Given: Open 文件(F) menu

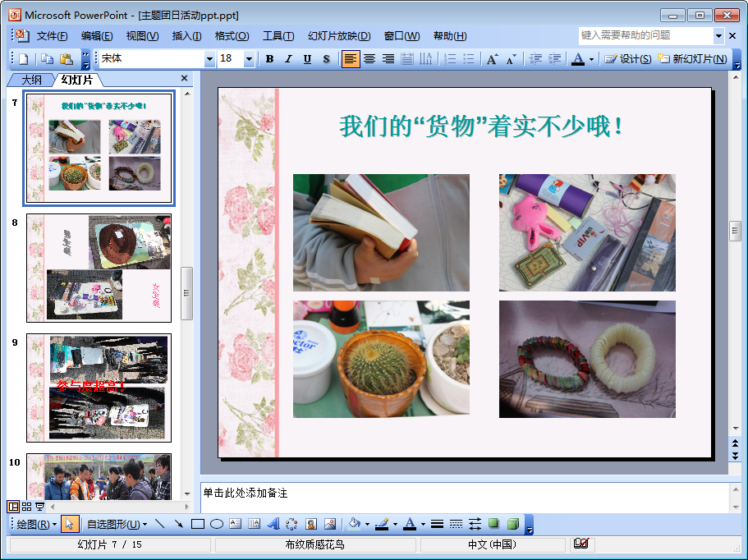Looking at the screenshot, I should tap(52, 36).
